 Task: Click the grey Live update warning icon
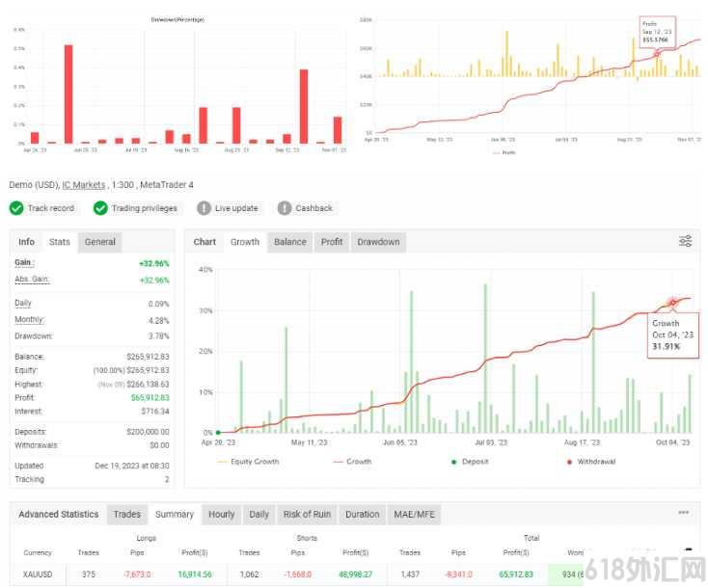(204, 208)
